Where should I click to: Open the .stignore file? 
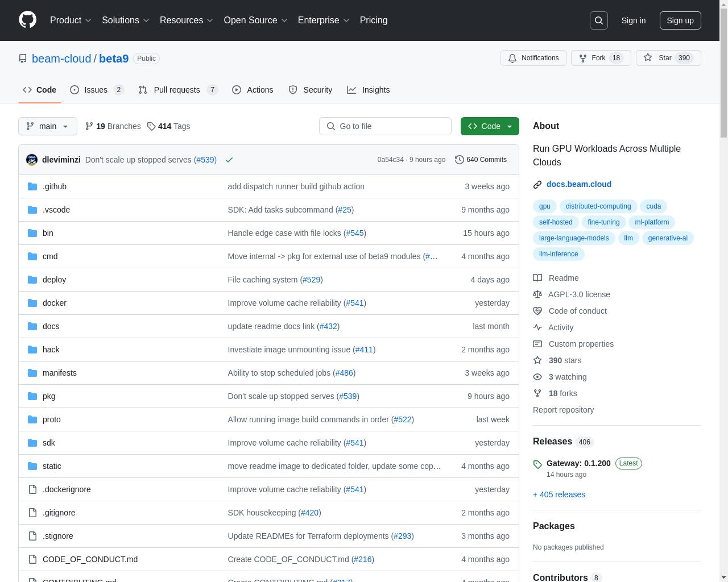(x=58, y=536)
